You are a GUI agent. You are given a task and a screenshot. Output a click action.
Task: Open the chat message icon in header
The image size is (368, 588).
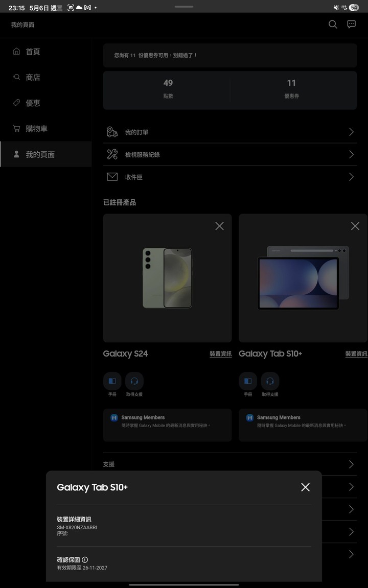[x=352, y=25]
